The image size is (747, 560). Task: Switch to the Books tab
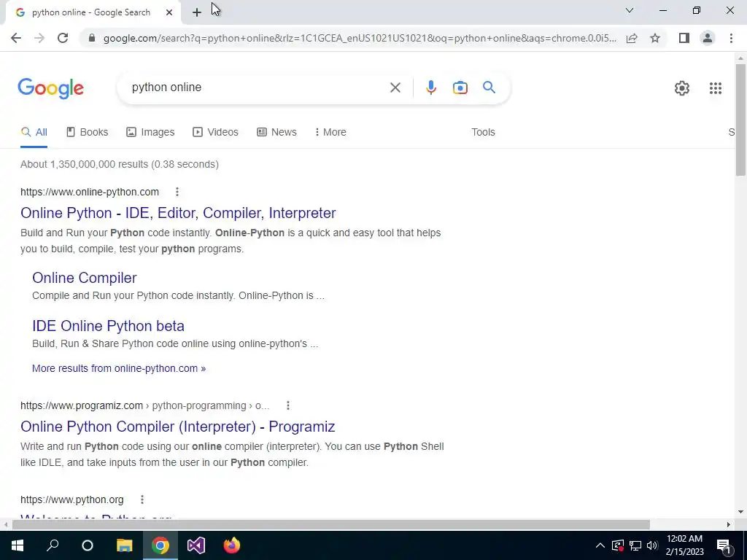(88, 132)
